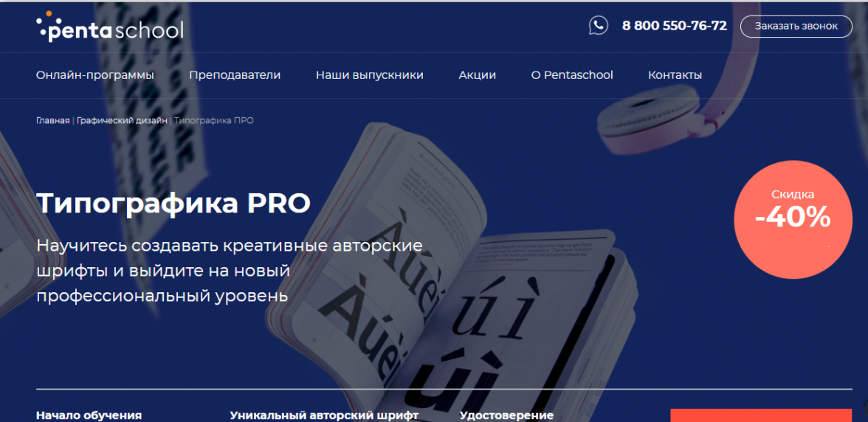The width and height of the screenshot is (868, 422).
Task: Click the Скидка -40% discount badge
Action: tap(793, 220)
